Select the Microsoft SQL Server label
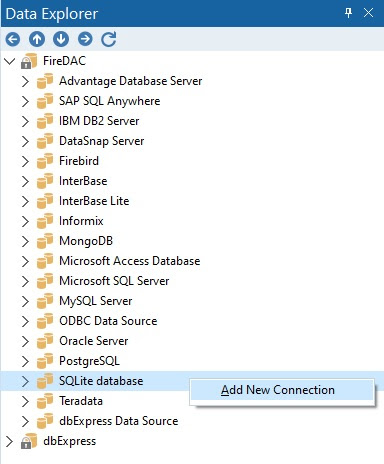Viewport: 384px width, 464px height. 114,281
